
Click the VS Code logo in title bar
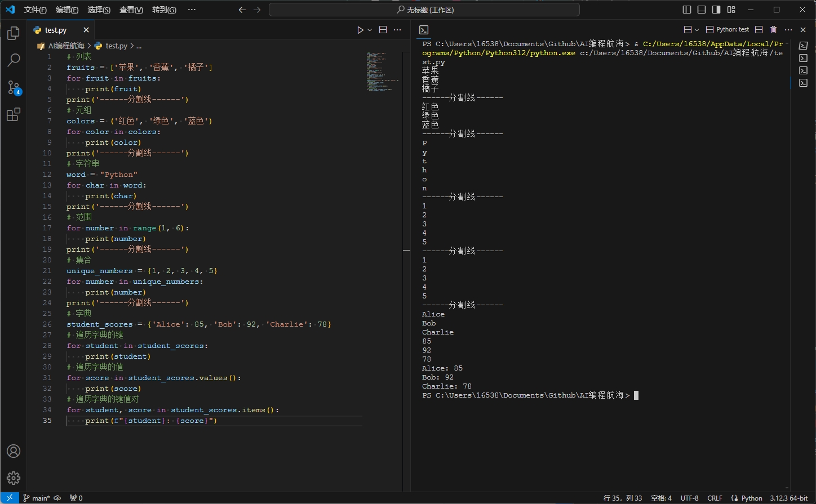point(10,10)
